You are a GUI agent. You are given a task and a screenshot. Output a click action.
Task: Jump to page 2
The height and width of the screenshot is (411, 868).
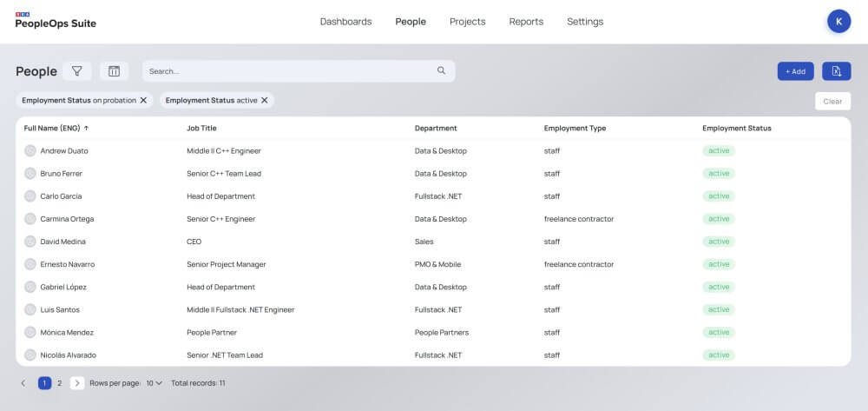click(x=59, y=382)
